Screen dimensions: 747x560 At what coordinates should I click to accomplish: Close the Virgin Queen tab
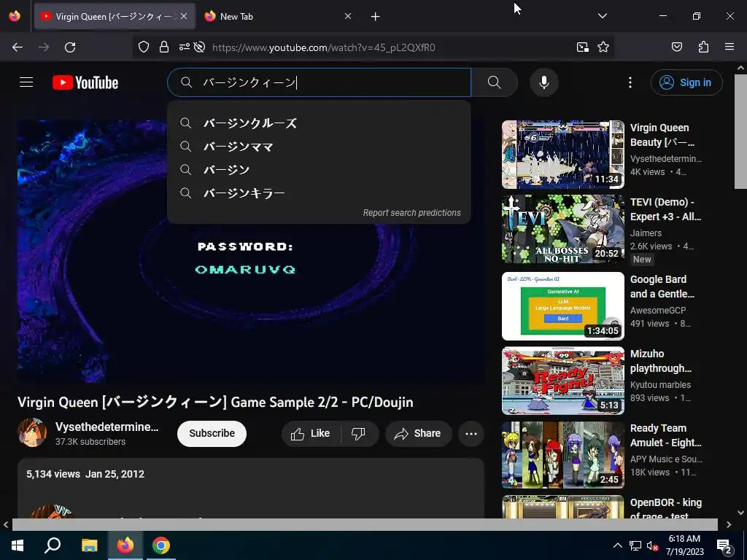[x=184, y=16]
